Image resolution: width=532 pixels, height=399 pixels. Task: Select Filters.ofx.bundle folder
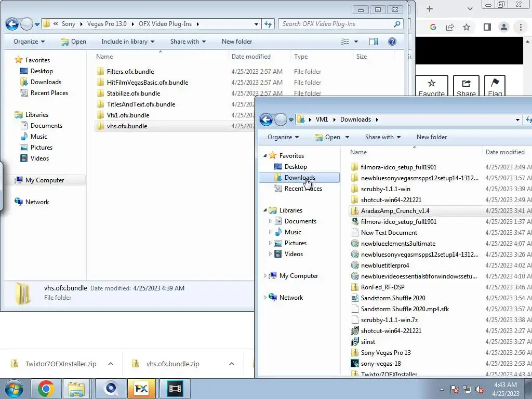(130, 72)
